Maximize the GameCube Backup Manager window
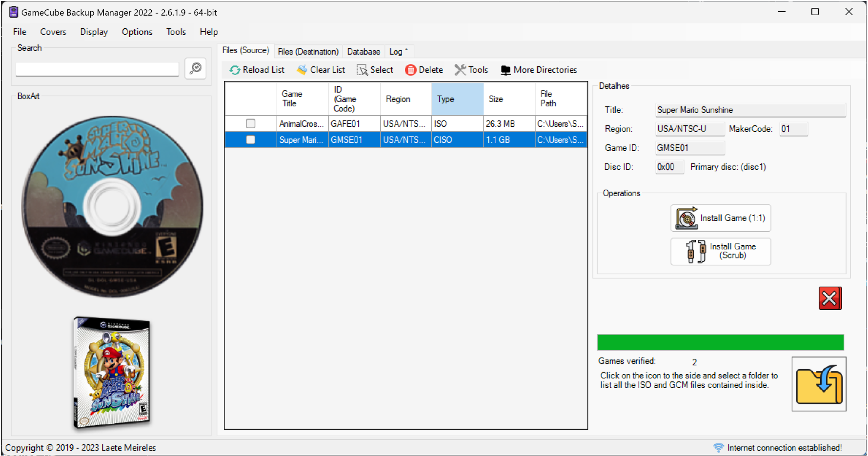This screenshot has height=456, width=868. (815, 12)
